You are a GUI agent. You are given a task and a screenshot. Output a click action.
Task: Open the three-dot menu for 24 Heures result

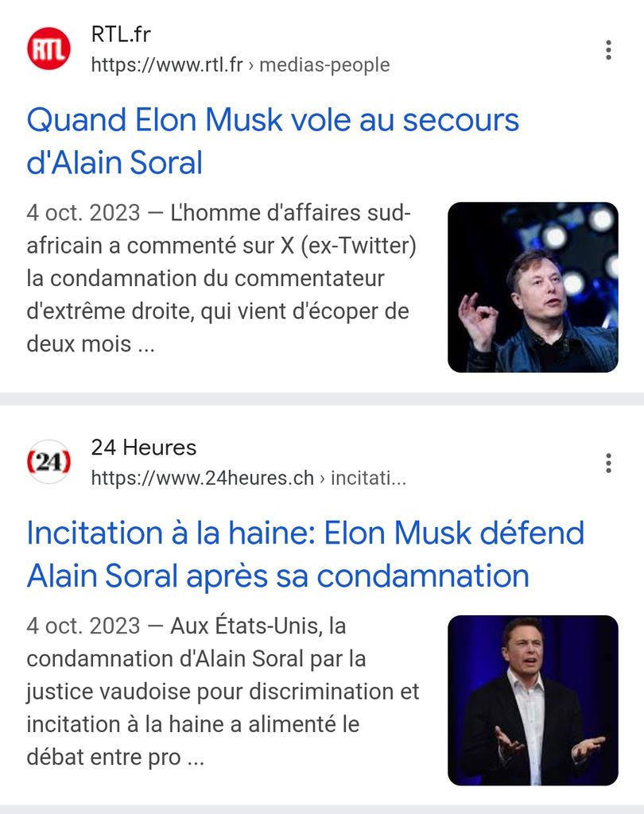tap(608, 463)
